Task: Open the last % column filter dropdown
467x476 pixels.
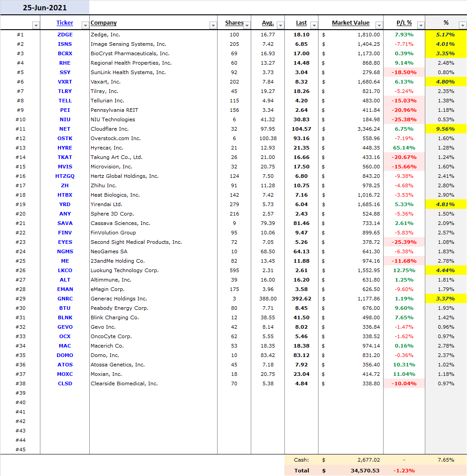Action: click(x=463, y=26)
